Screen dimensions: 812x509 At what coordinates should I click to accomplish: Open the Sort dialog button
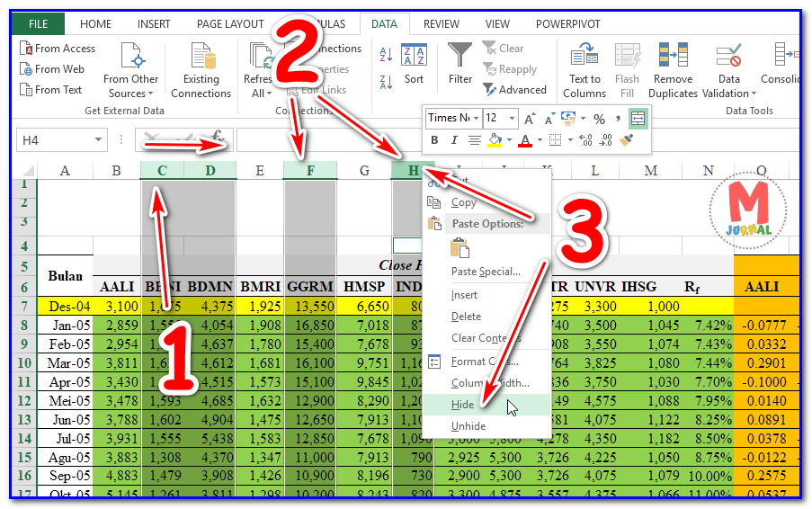pos(414,64)
